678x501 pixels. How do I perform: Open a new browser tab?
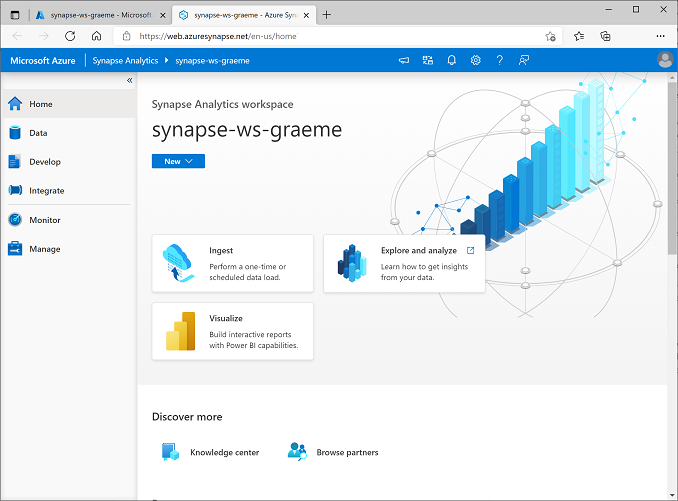coord(327,15)
